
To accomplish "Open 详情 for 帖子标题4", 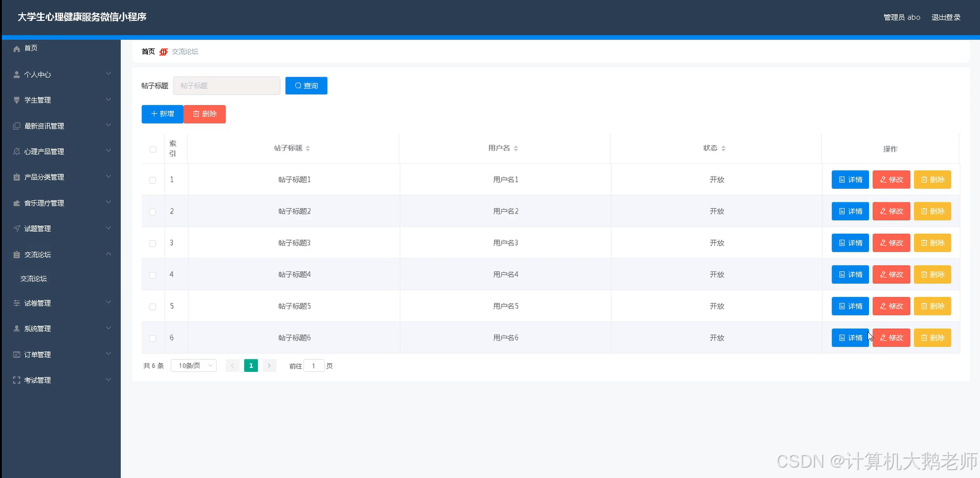I will 850,274.
